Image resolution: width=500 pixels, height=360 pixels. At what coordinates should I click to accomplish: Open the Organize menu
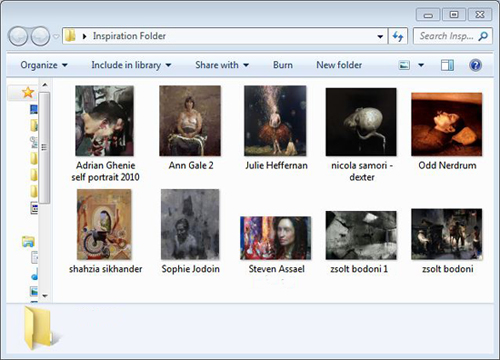pyautogui.click(x=44, y=65)
